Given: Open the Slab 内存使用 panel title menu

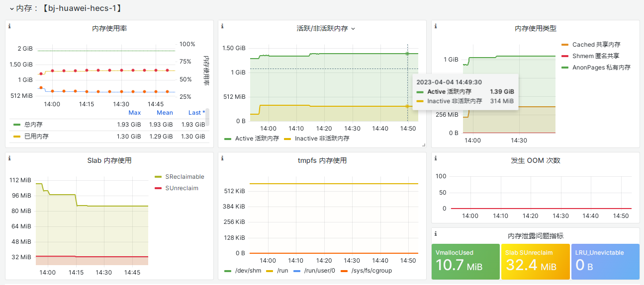Looking at the screenshot, I should [109, 160].
